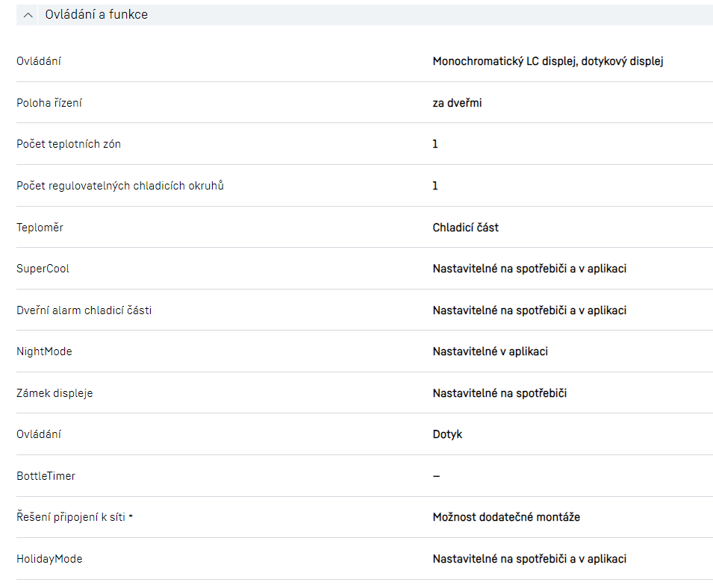The width and height of the screenshot is (713, 588).
Task: Click Počet regulovatelných chladicích okruhů label
Action: pyautogui.click(x=120, y=186)
